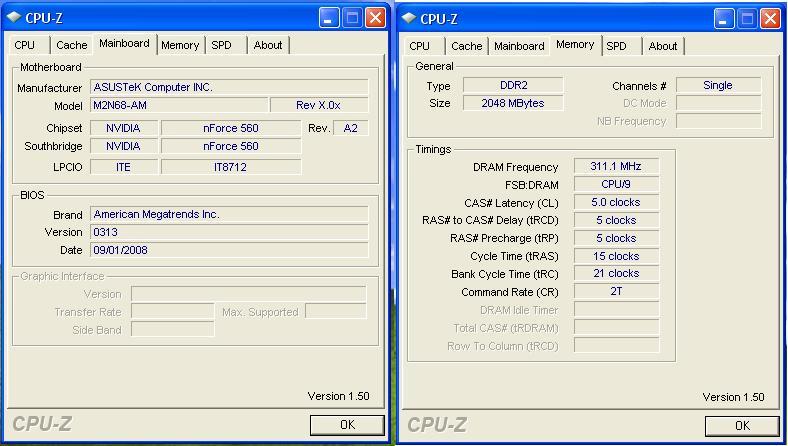This screenshot has height=446, width=788.
Task: Click the Chipset model field nForce 560
Action: [231, 128]
